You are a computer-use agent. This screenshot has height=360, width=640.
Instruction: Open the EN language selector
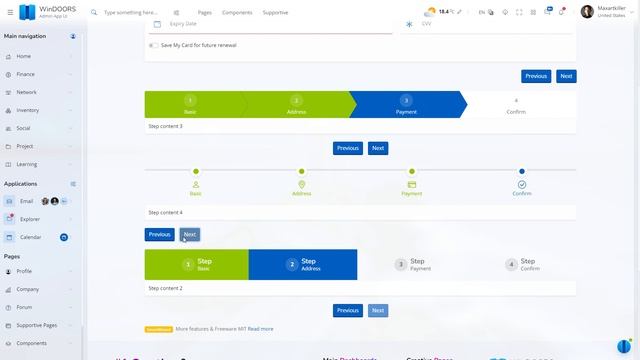pyautogui.click(x=486, y=12)
